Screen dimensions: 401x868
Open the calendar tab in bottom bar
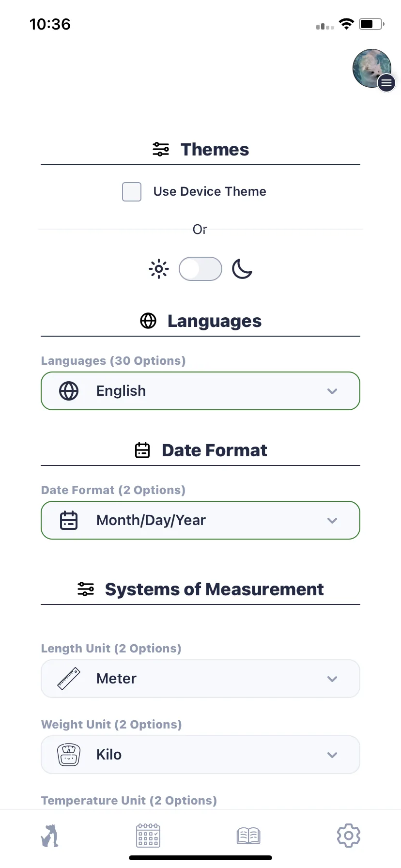[x=148, y=836]
